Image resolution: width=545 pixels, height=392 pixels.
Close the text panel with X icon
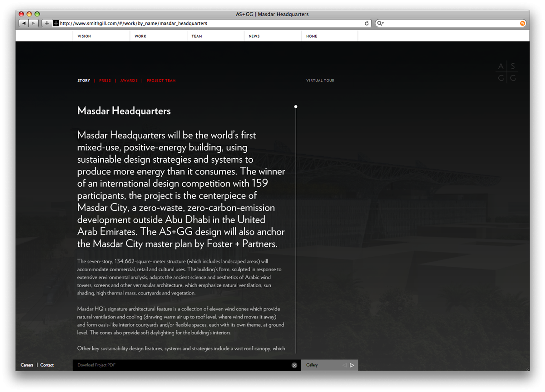pos(294,365)
